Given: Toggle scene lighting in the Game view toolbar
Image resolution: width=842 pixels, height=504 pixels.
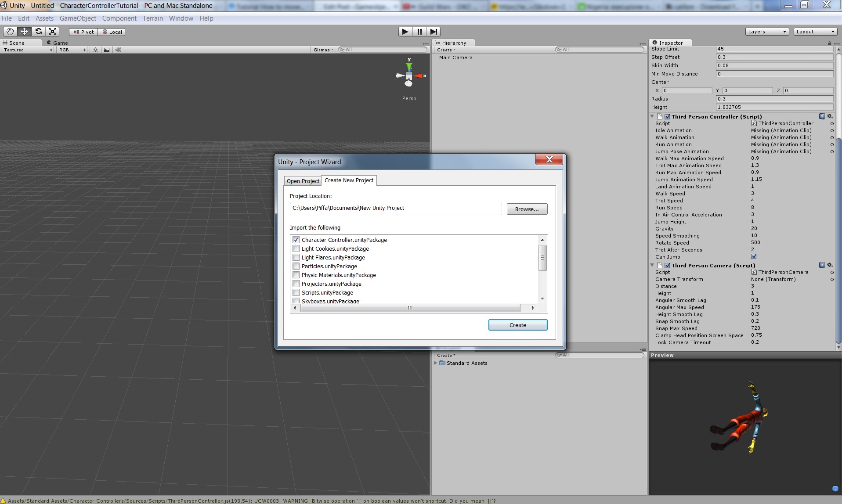Looking at the screenshot, I should tap(95, 50).
